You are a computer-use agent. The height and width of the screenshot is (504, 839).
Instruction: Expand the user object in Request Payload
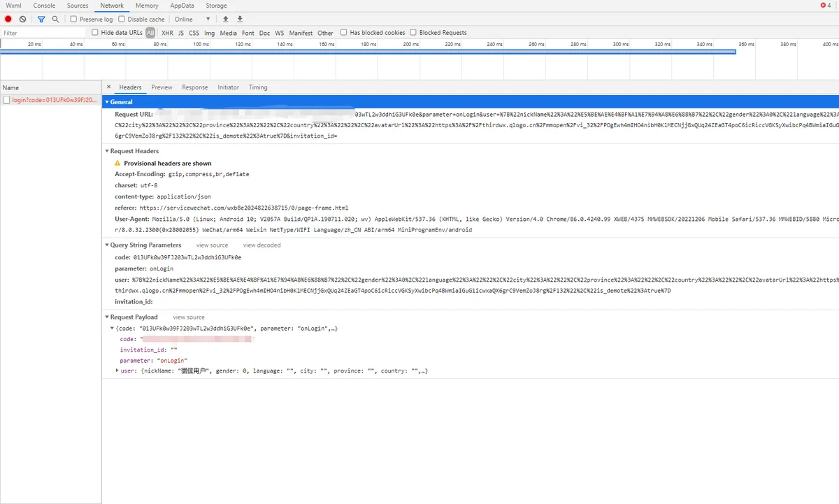117,370
